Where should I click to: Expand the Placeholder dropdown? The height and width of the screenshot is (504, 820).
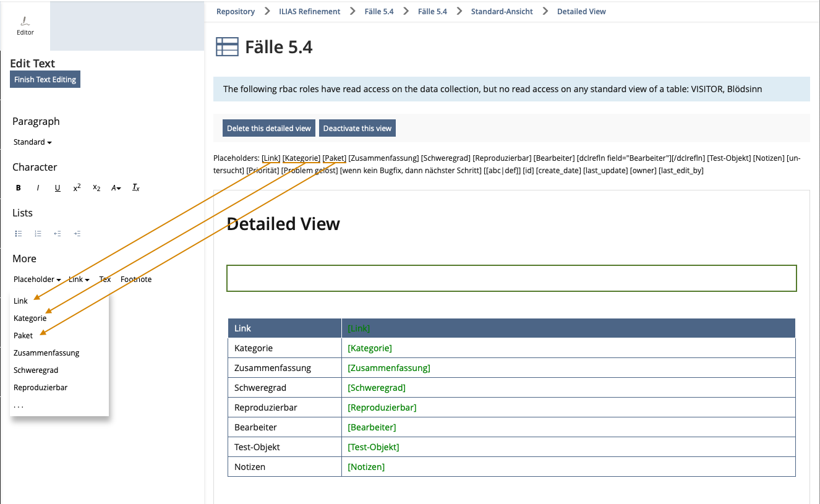click(x=37, y=280)
